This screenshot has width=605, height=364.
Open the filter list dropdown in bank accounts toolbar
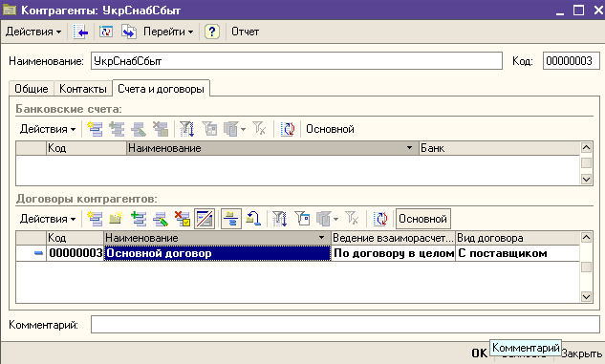pos(234,129)
